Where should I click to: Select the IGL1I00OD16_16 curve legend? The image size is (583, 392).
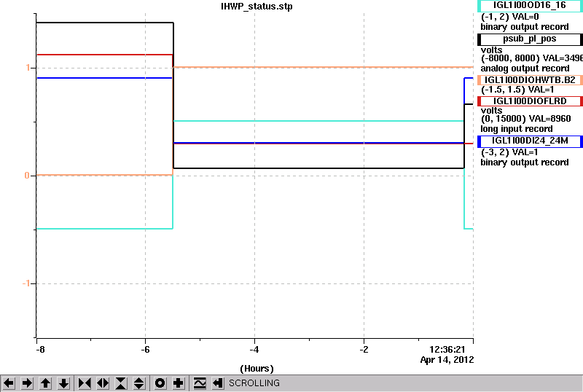point(530,6)
